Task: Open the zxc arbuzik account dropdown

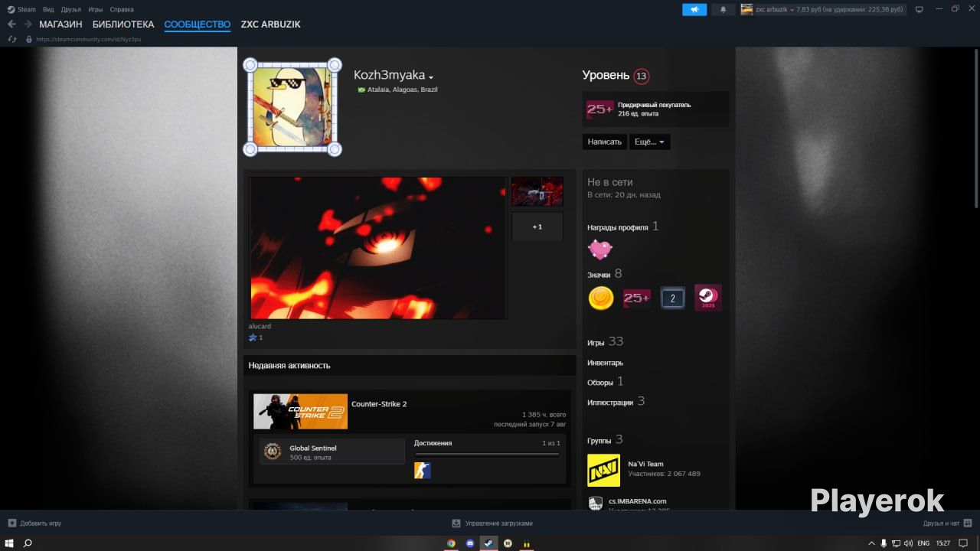Action: [x=823, y=9]
